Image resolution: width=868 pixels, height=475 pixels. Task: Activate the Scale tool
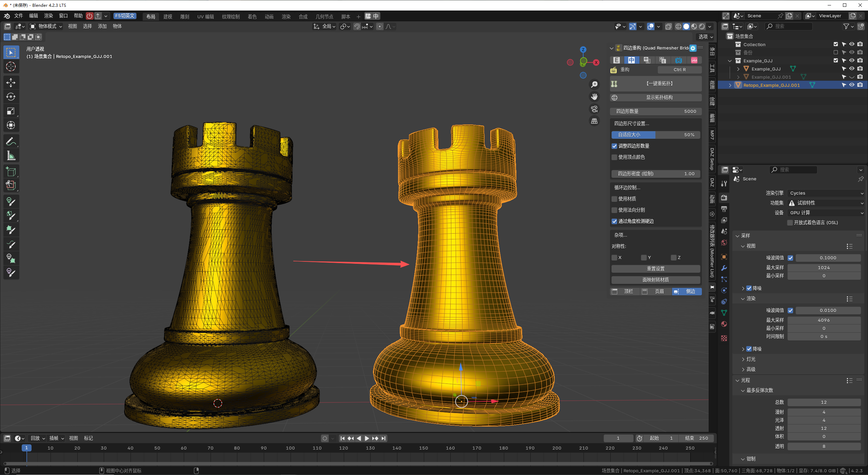[x=11, y=111]
